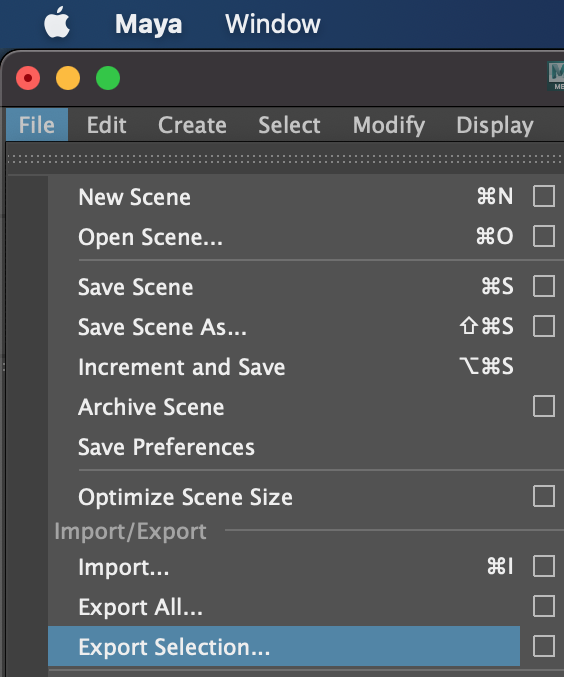Select Export Selection... menu entry

click(284, 646)
